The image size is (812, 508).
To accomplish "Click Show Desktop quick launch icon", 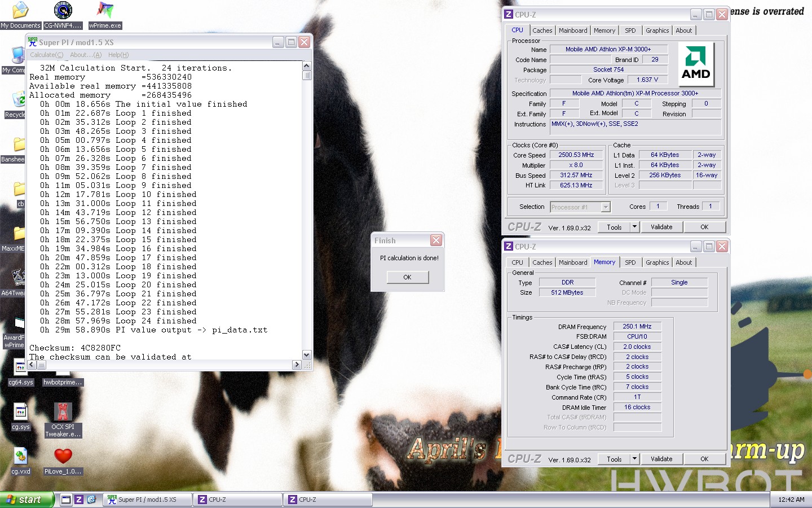I will pyautogui.click(x=66, y=500).
